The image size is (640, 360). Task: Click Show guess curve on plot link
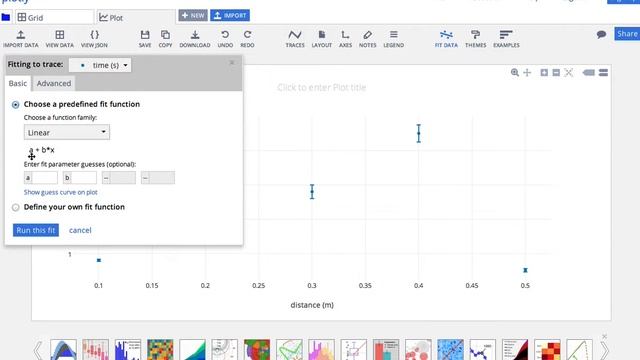pyautogui.click(x=60, y=192)
